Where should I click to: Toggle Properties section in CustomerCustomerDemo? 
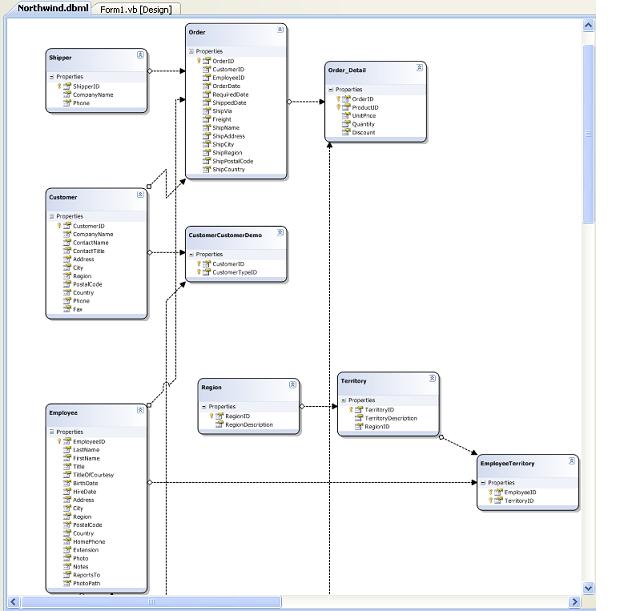tap(191, 254)
